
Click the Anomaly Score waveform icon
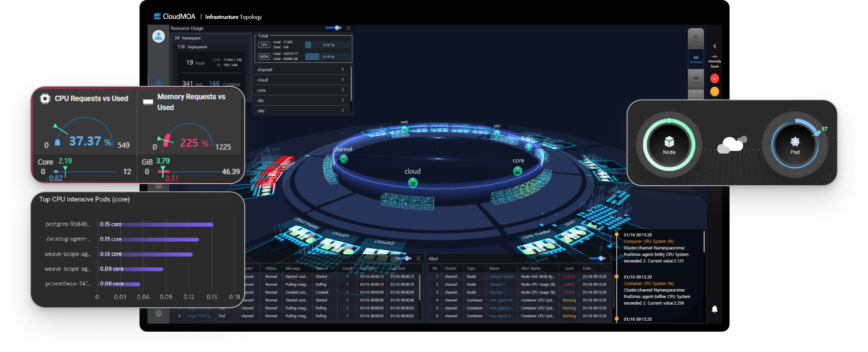(x=714, y=57)
